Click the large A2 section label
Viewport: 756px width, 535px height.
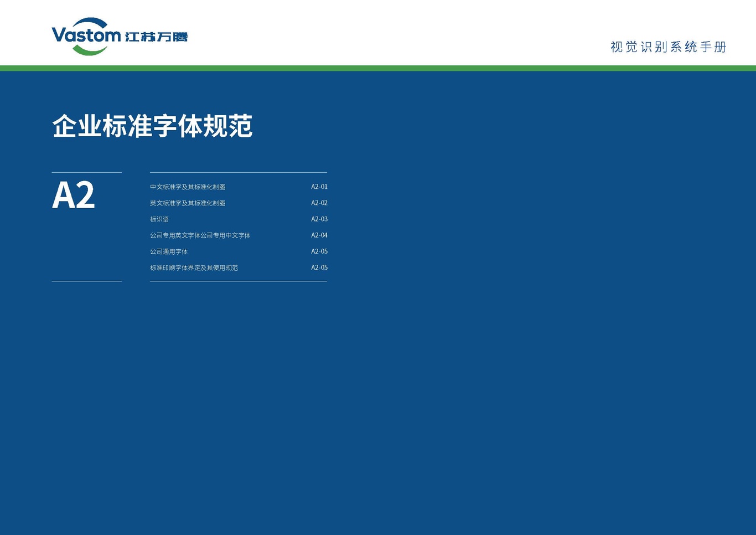coord(74,196)
